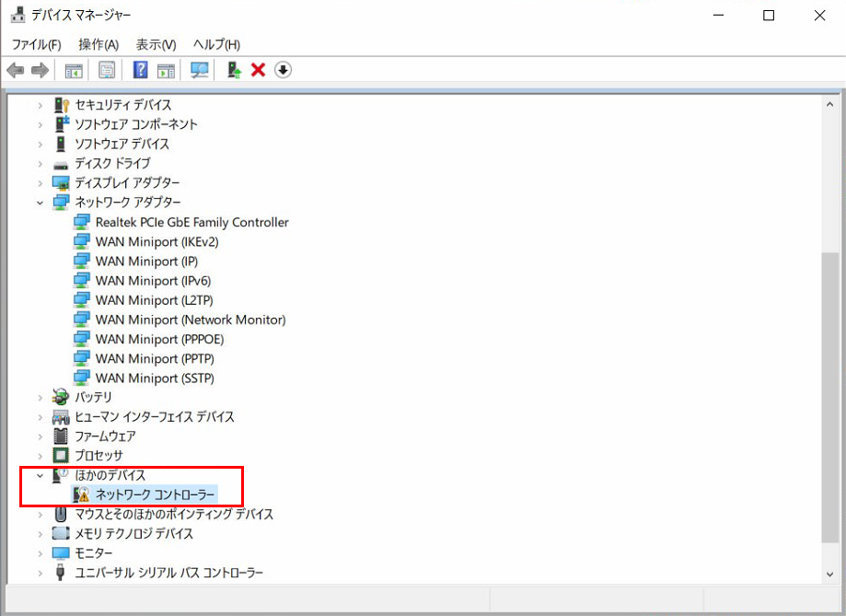The height and width of the screenshot is (616, 846).
Task: Expand the ファームウェア node
Action: 40,436
